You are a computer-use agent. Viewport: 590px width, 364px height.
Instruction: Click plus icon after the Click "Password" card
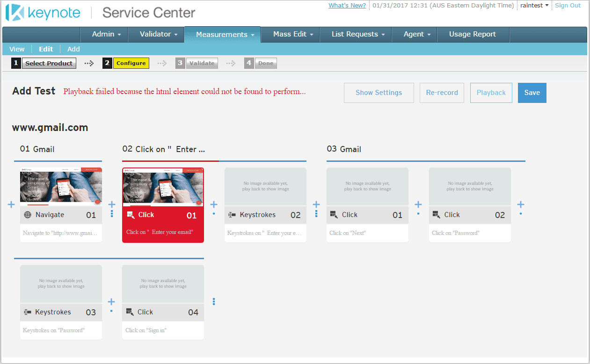(521, 204)
